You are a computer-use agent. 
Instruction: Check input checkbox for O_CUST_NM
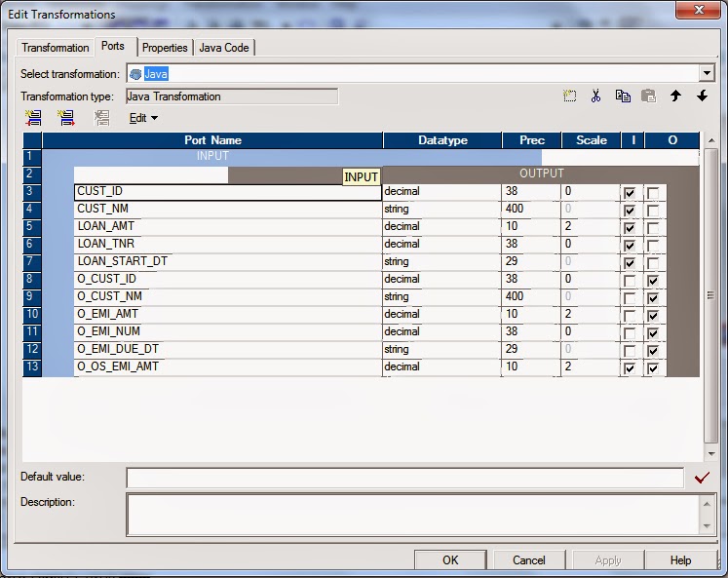[630, 298]
